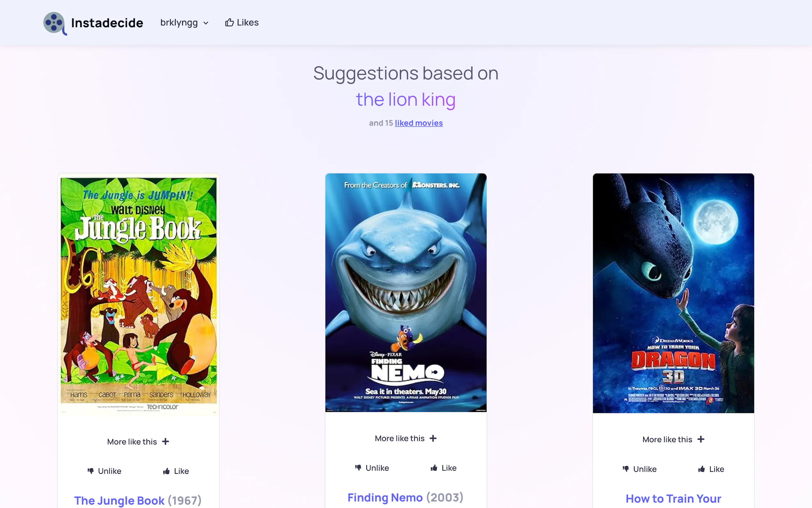Click the Instadecide brand name text
Viewport: 812px width, 508px height.
[x=107, y=23]
